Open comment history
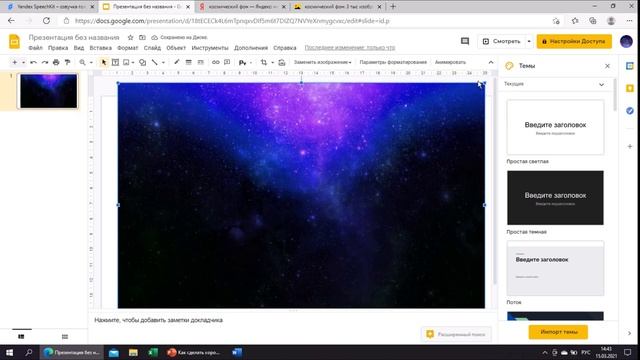Viewport: 640px width, 360px height. coord(465,41)
